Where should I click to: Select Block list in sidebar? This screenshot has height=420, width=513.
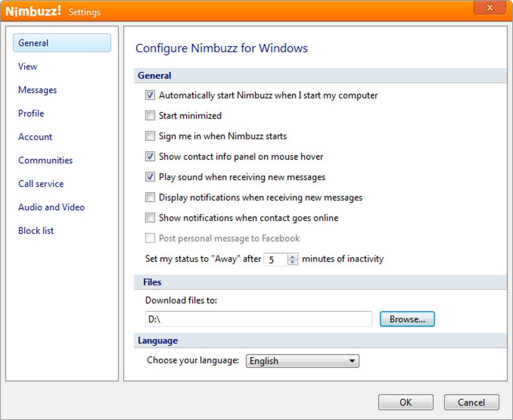[36, 231]
